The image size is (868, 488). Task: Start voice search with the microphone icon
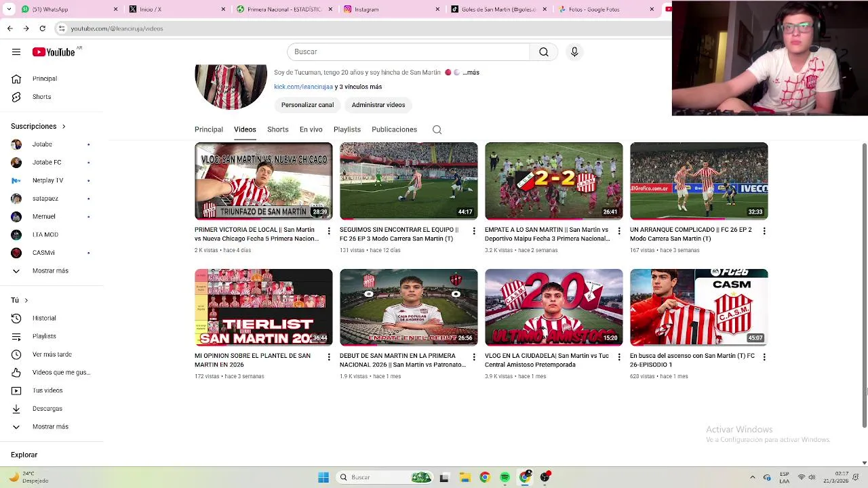click(x=574, y=52)
